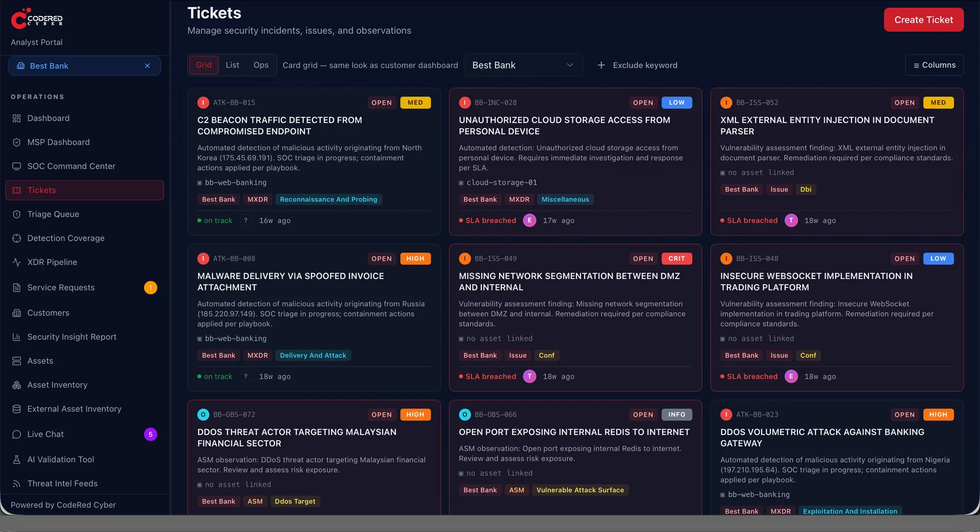Switch to Ops view
The height and width of the screenshot is (532, 980).
pyautogui.click(x=261, y=65)
